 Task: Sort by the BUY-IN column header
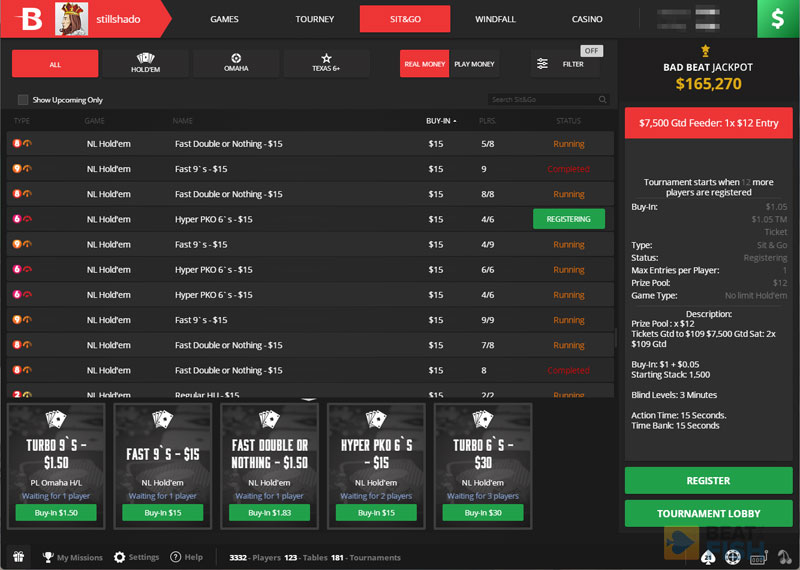[441, 121]
